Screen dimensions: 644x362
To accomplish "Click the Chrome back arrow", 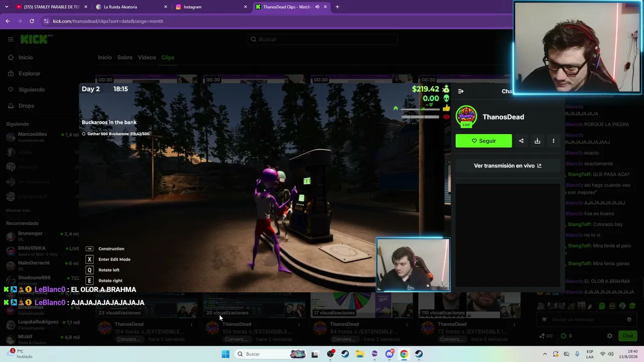I will point(8,21).
